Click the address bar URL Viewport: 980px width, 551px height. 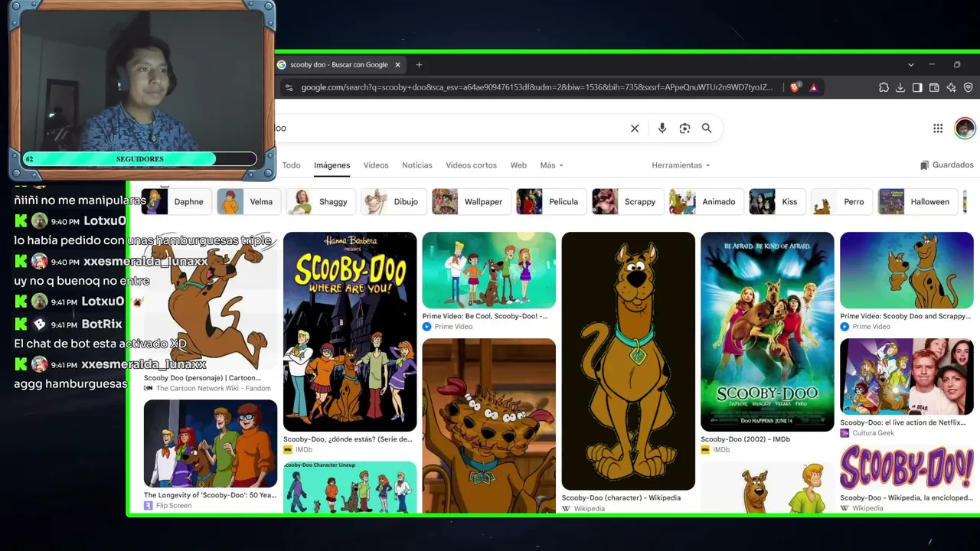[537, 87]
